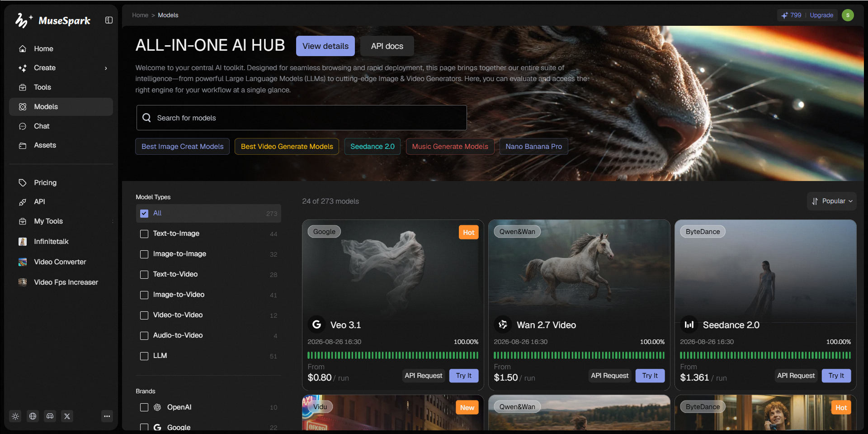Screen dimensions: 868x434
Task: Click the Create sparkle icon
Action: (23, 68)
